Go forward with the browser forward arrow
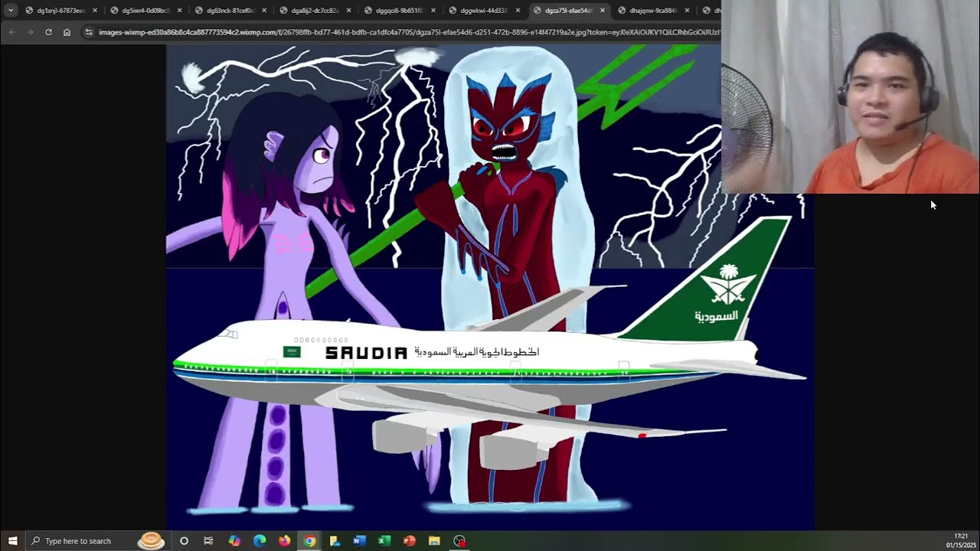 tap(30, 32)
